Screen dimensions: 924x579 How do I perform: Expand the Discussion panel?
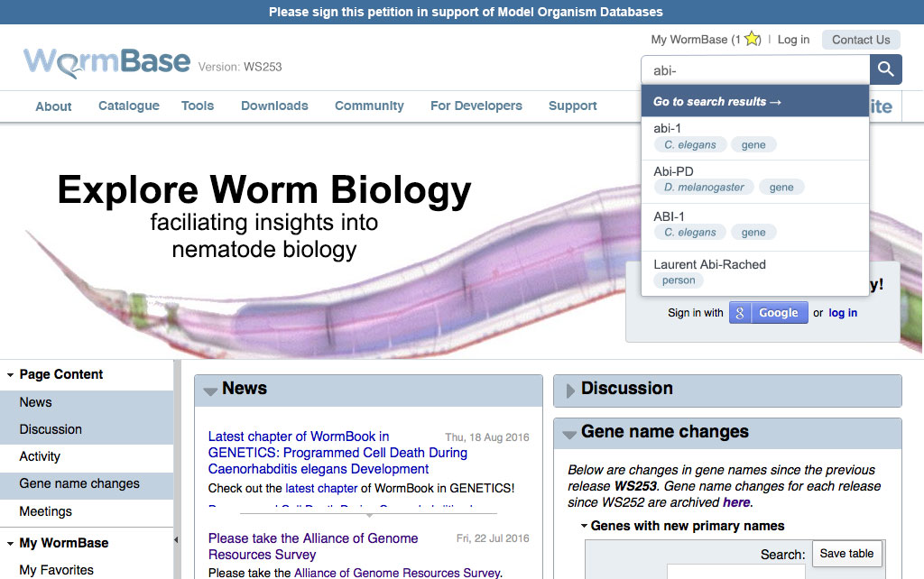point(569,391)
